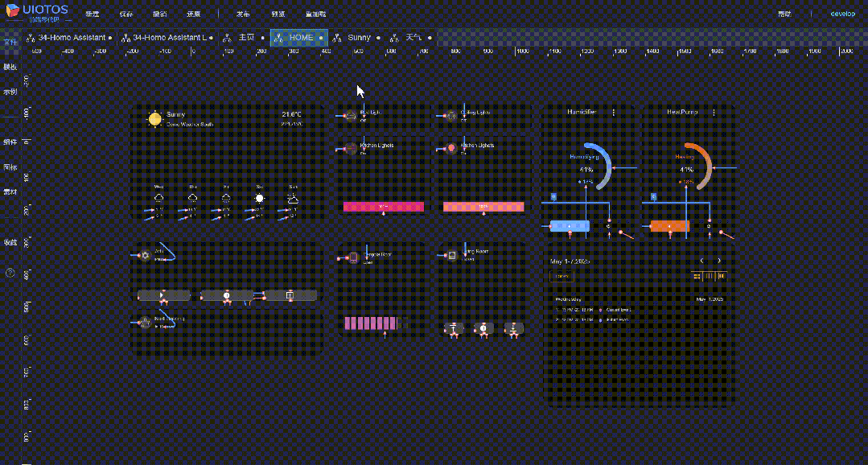Click Living Room cover stop button
868x465 pixels.
[x=483, y=329]
